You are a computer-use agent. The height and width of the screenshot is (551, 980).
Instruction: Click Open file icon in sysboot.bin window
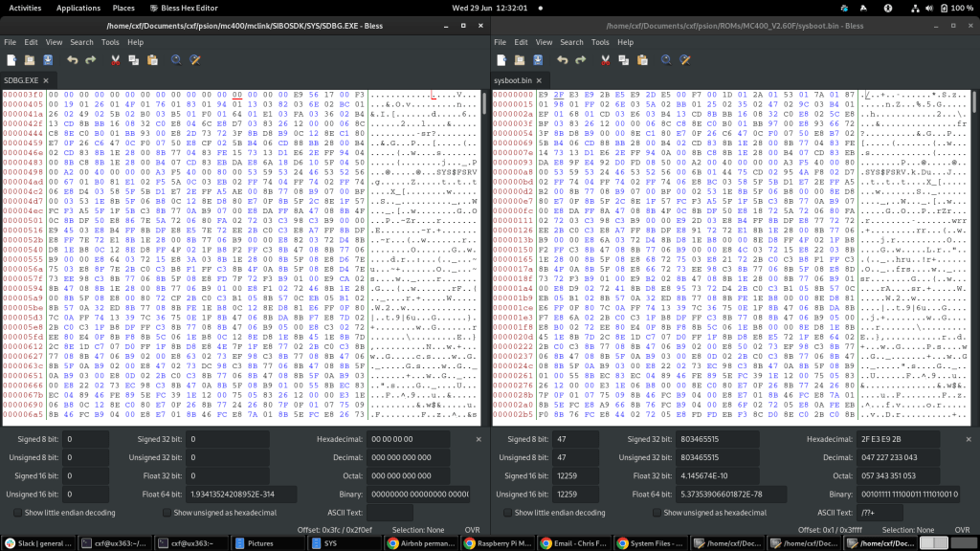point(519,60)
